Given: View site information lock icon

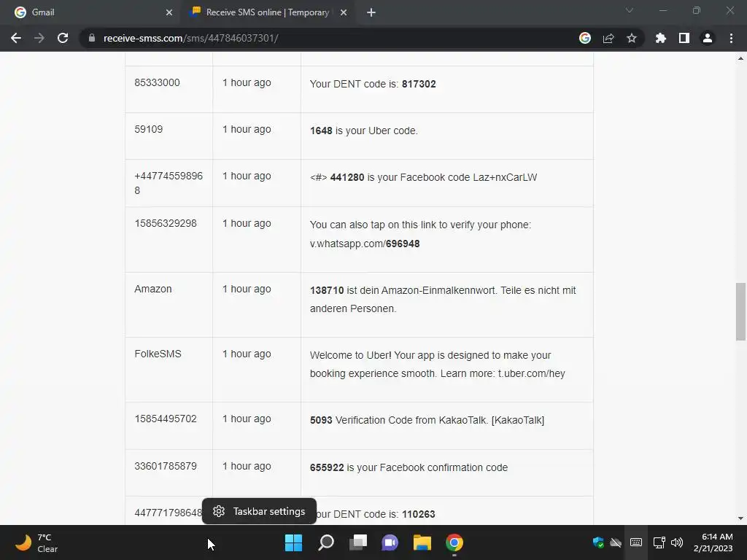Looking at the screenshot, I should (x=92, y=38).
